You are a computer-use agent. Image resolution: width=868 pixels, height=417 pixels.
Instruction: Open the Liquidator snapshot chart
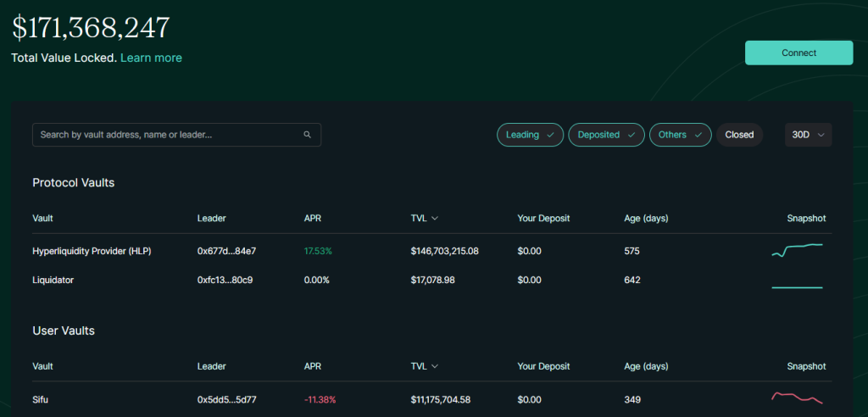pos(797,287)
